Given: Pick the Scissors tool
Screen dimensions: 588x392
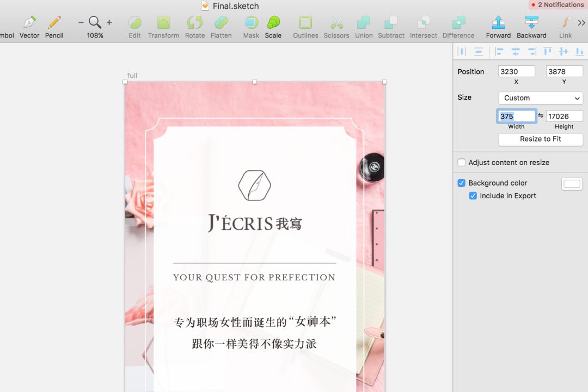Looking at the screenshot, I should (x=336, y=27).
